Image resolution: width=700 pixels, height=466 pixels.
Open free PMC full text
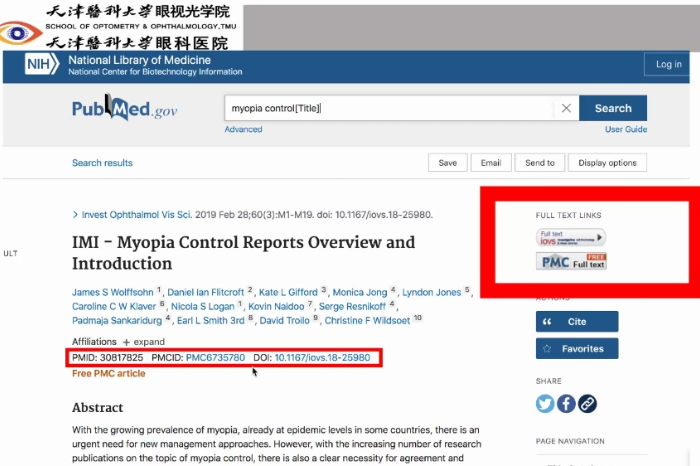[571, 262]
